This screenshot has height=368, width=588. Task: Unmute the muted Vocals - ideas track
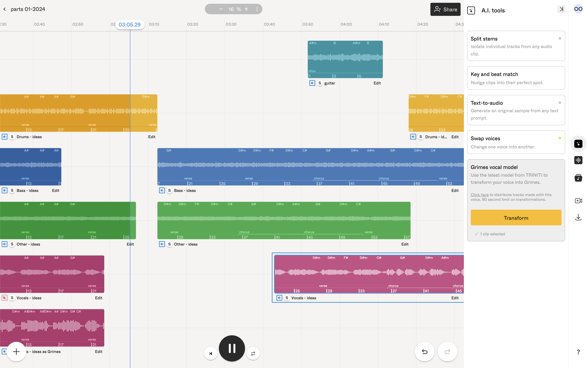pyautogui.click(x=5, y=298)
